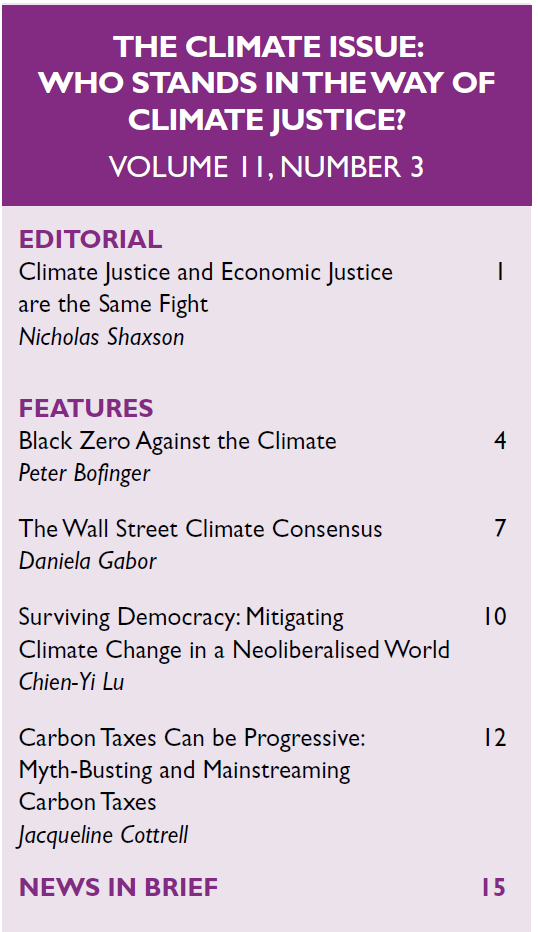Select author name Chien-Yi Lu

[x=71, y=682]
